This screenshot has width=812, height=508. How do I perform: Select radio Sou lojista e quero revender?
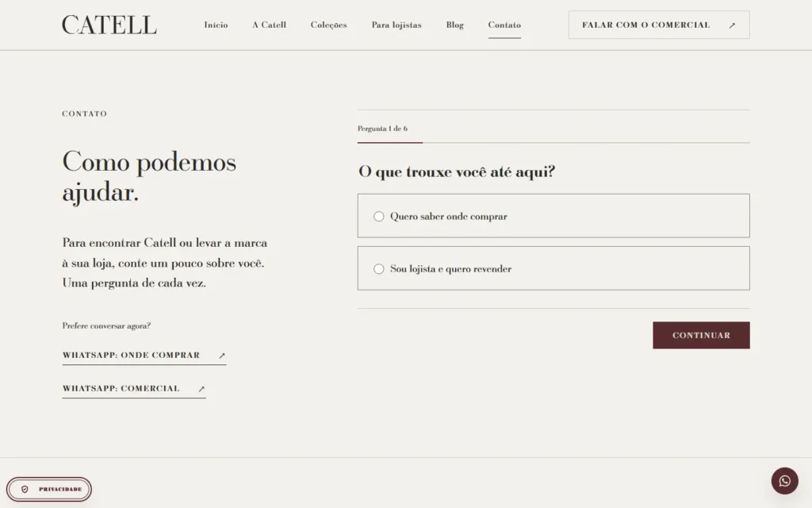tap(379, 268)
